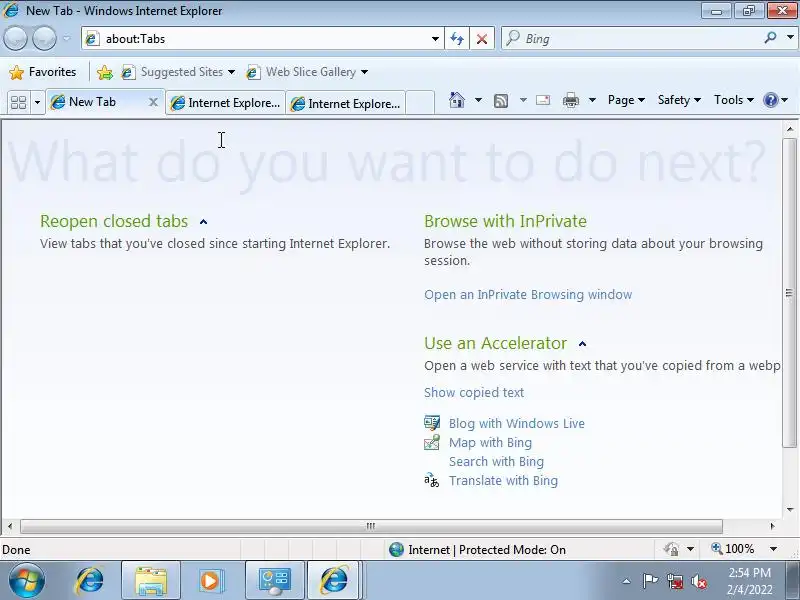Click Browse with InPrivate heading

[x=506, y=221]
